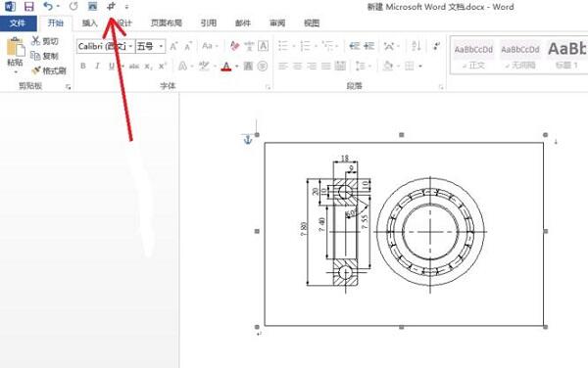Open the 文件 tab
The image size is (588, 368).
coord(18,23)
